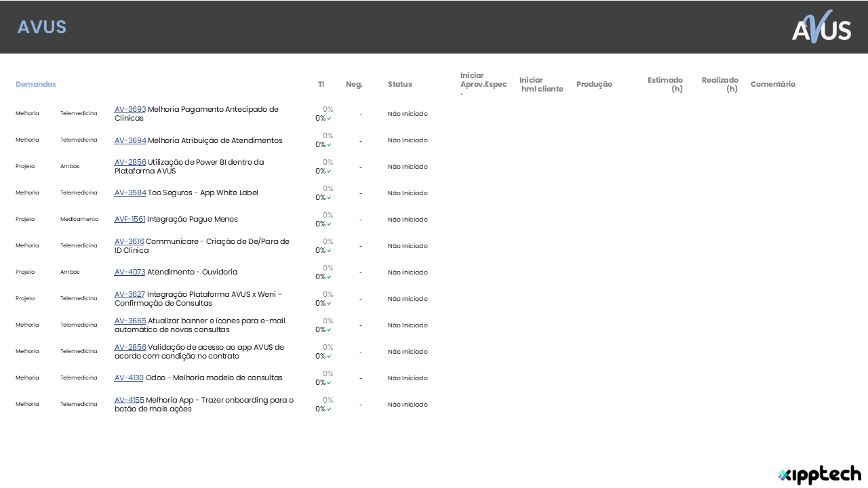This screenshot has height=488, width=868.
Task: Click Não Iniciado status in AV-4155 row
Action: (x=408, y=405)
